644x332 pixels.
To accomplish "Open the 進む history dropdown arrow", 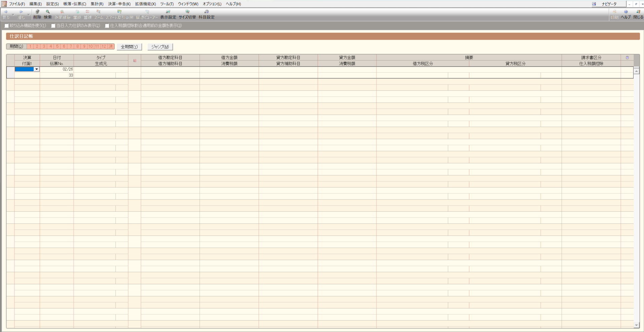I will coord(29,14).
